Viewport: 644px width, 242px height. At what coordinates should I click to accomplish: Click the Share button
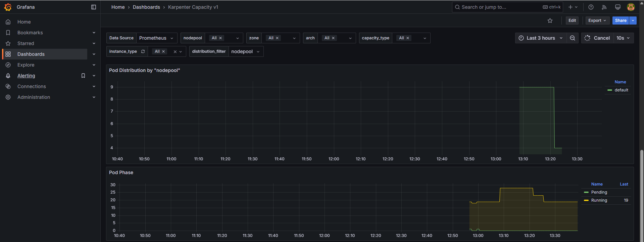click(x=621, y=21)
